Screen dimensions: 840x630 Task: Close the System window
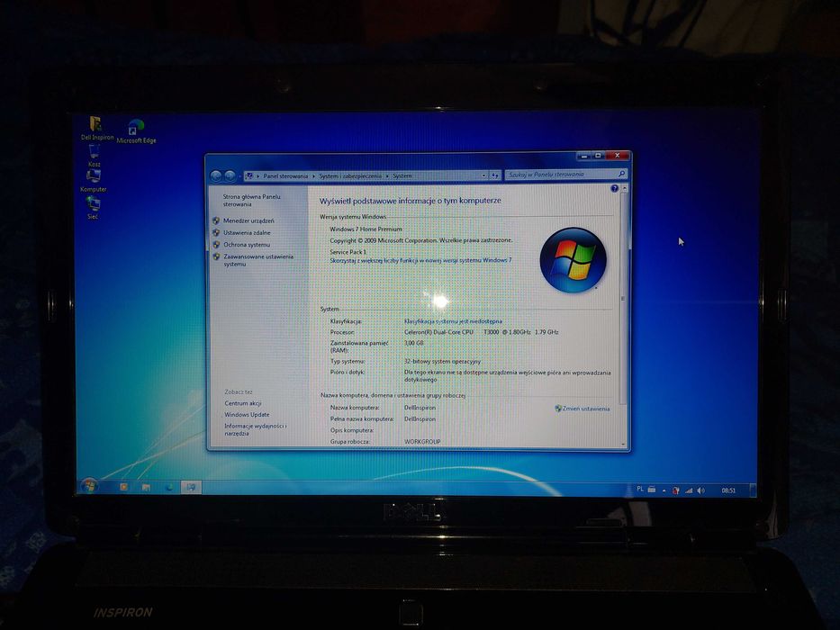click(617, 156)
